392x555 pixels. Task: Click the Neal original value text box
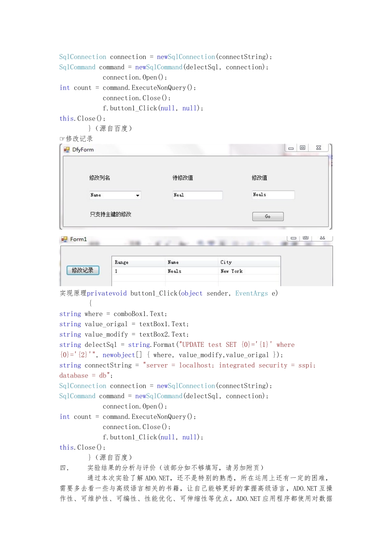[x=198, y=195]
